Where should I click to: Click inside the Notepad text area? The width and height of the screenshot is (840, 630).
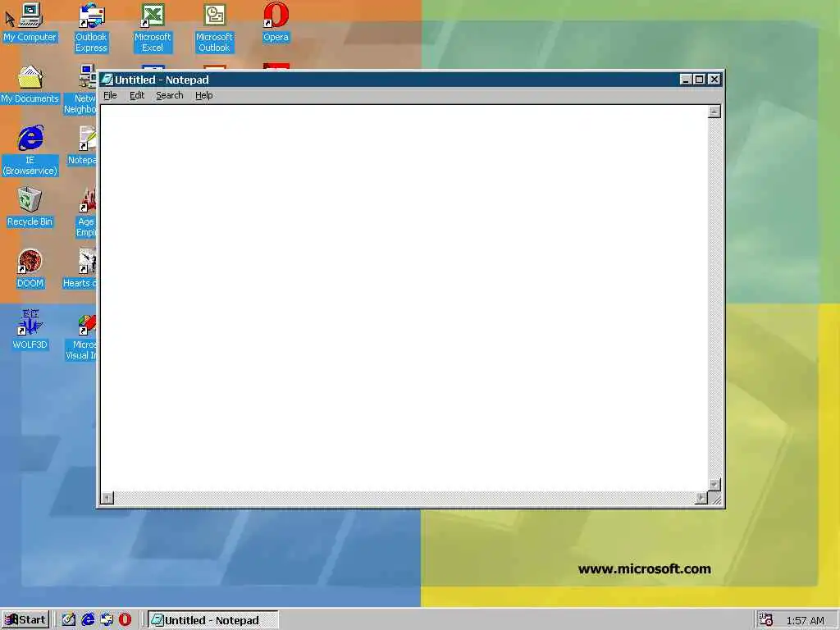pos(404,298)
